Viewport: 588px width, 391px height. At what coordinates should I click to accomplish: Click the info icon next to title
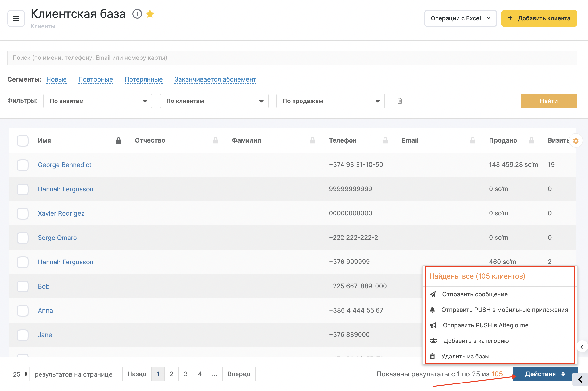pos(137,14)
